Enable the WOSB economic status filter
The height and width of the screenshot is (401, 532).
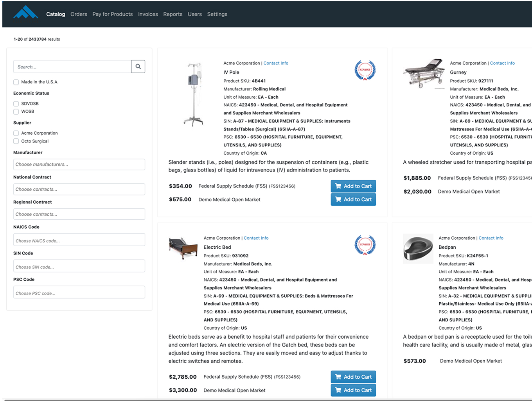click(16, 112)
